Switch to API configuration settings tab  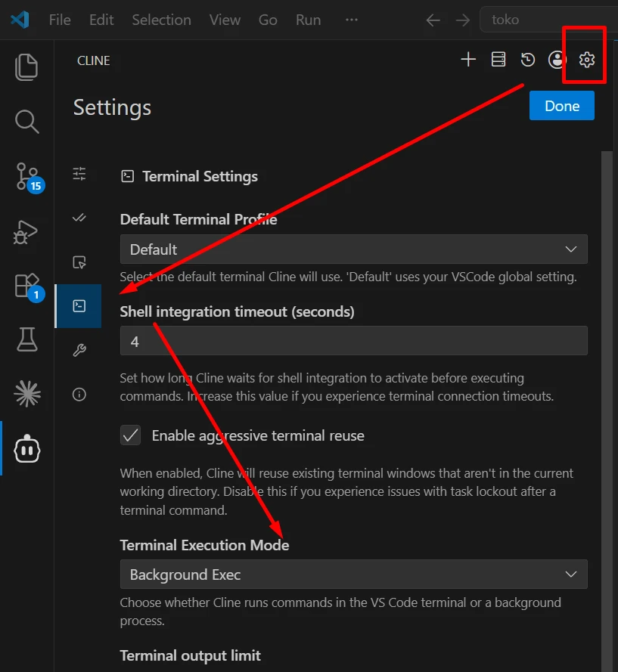pyautogui.click(x=79, y=174)
